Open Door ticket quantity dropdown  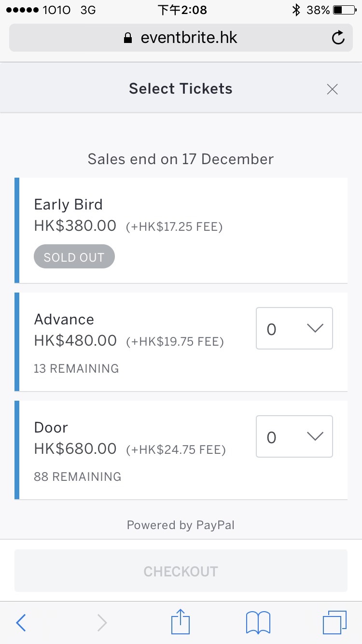pyautogui.click(x=294, y=436)
